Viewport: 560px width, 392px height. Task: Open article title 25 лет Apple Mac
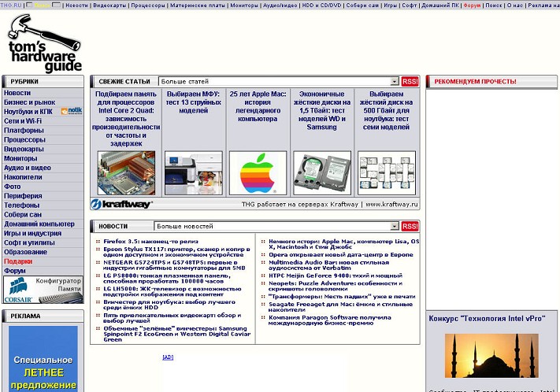[x=258, y=106]
